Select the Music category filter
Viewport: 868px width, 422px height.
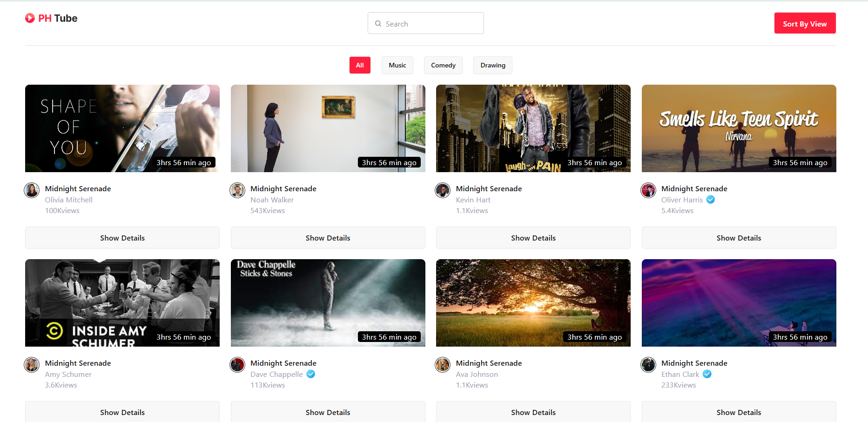coord(397,65)
